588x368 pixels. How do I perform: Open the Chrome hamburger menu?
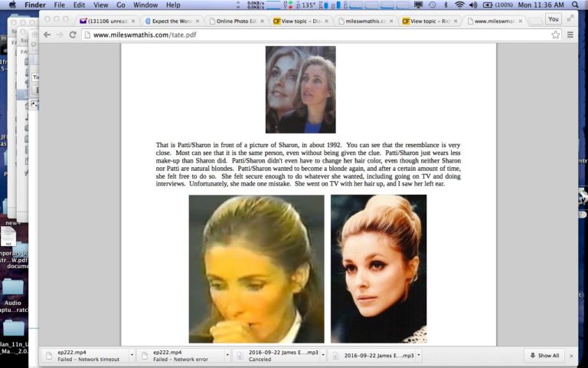(570, 34)
